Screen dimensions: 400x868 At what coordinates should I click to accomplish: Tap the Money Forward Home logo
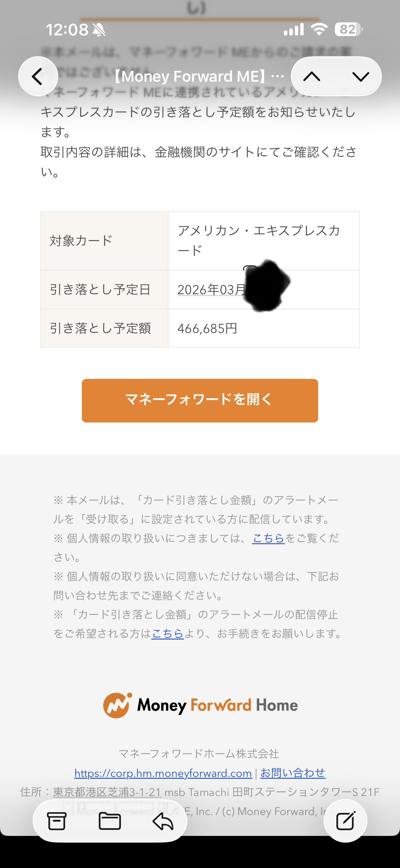pos(200,705)
